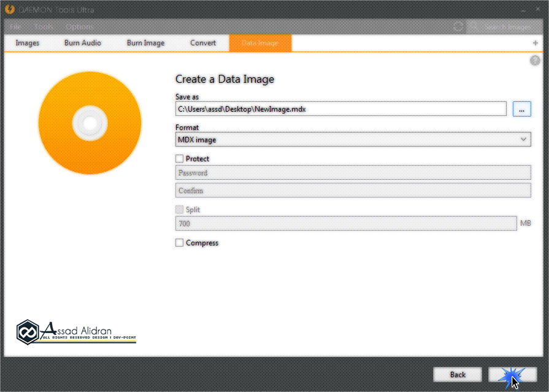549x392 pixels.
Task: Click the 700 MB split size field
Action: click(x=346, y=223)
